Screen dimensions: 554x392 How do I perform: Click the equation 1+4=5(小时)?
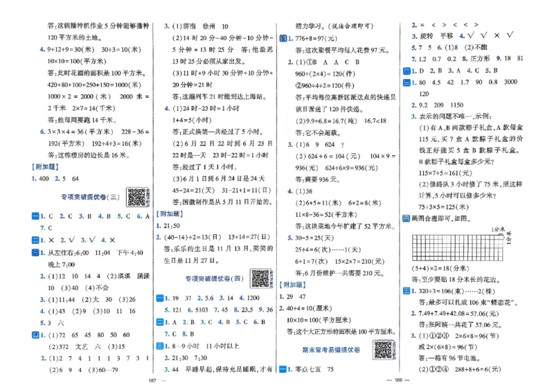pos(192,121)
